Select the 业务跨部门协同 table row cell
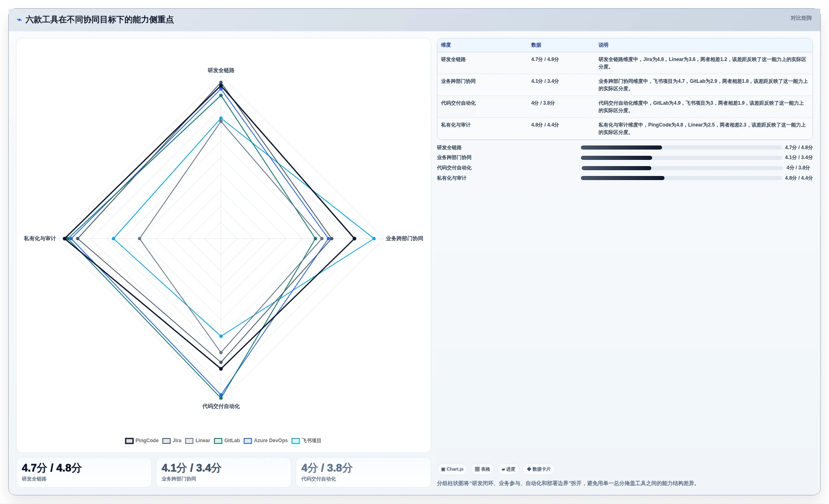 point(458,81)
